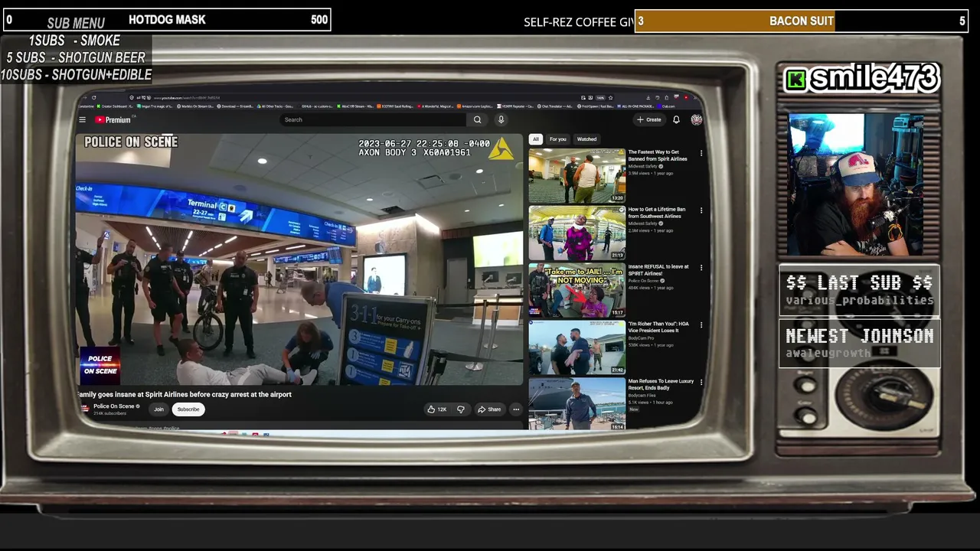Open YouTube notifications bell
This screenshot has height=551, width=980.
[x=676, y=119]
